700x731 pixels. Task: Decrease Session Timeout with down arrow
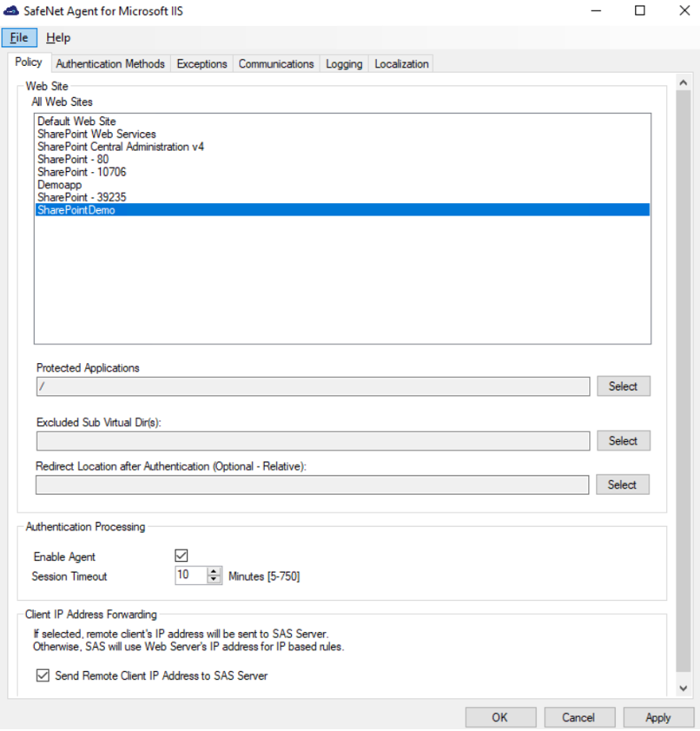215,580
